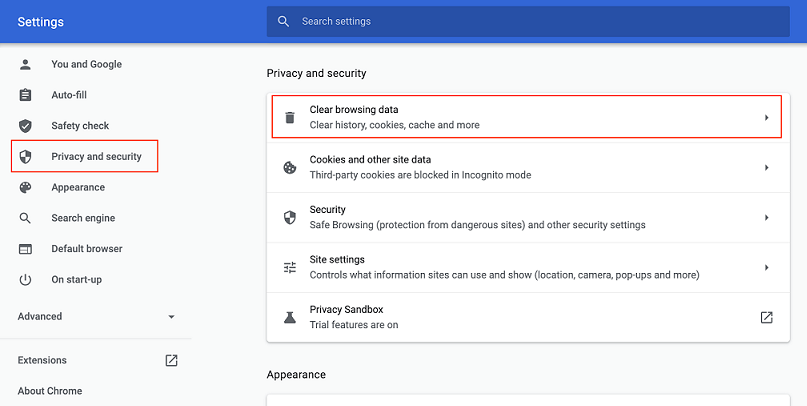
Task: Expand the Advanced section arrow
Action: (171, 317)
